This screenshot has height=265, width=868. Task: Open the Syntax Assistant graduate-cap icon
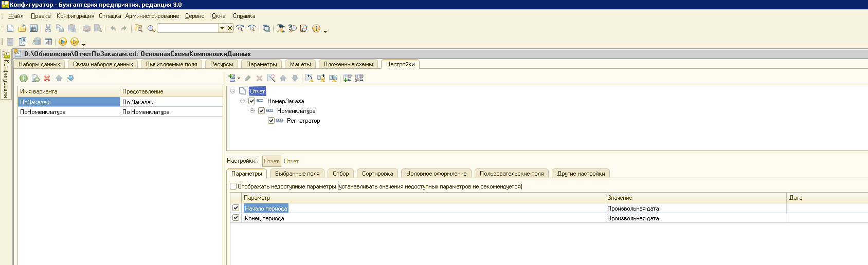coord(280,28)
